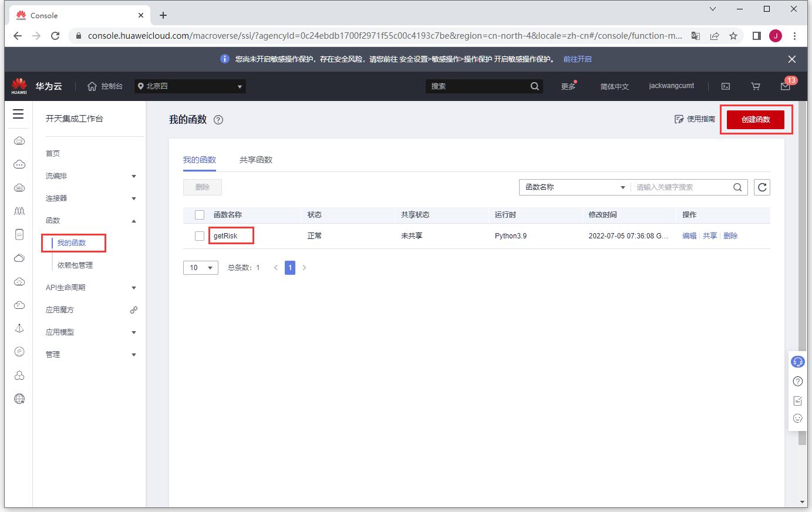This screenshot has width=812, height=512.
Task: Dismiss the security notice banner
Action: click(792, 59)
